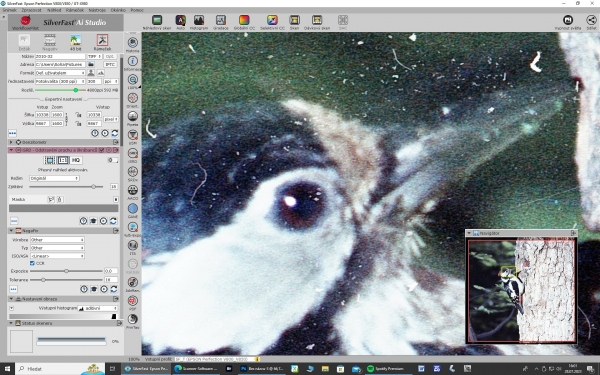Image resolution: width=600 pixels, height=375 pixels.
Task: Open the Pomoc menu
Action: click(137, 10)
